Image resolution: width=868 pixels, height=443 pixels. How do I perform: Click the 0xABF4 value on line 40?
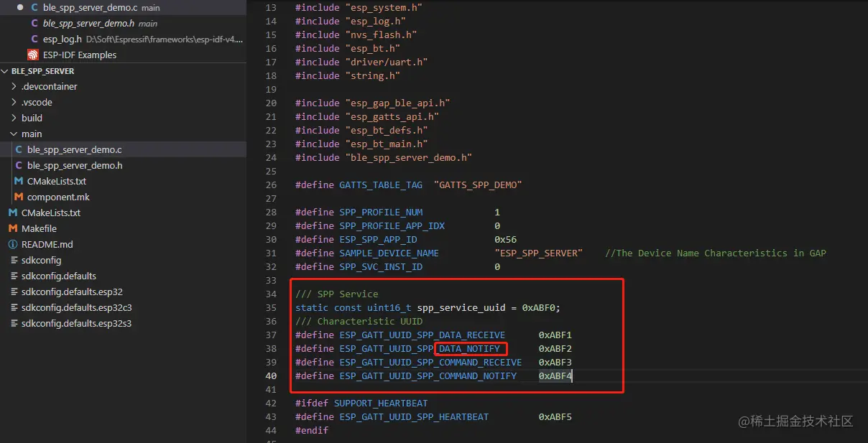pos(555,376)
